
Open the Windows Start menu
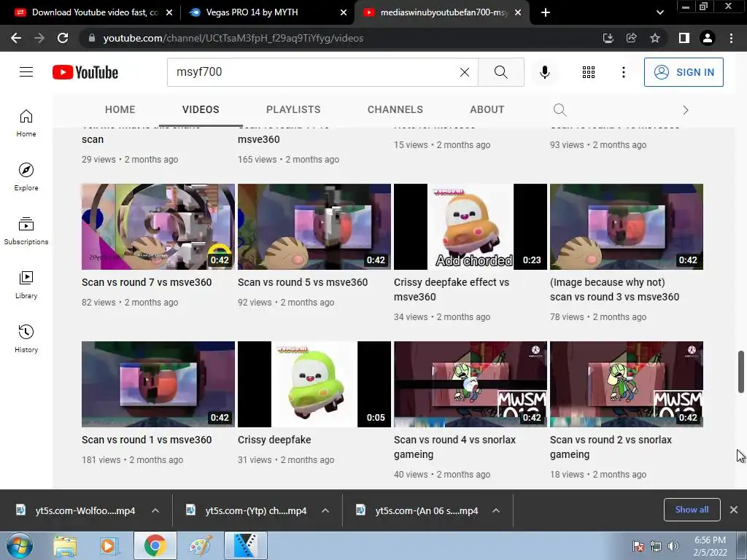pyautogui.click(x=20, y=545)
